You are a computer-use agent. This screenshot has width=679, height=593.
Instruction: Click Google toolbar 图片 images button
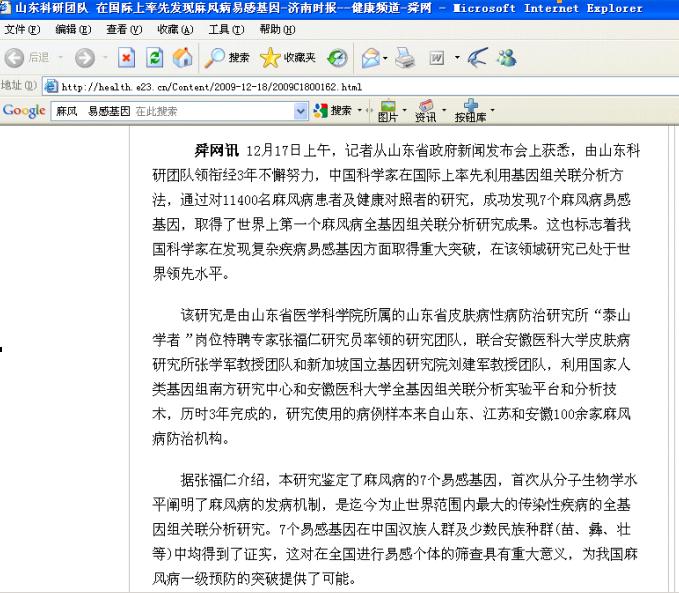[x=388, y=111]
